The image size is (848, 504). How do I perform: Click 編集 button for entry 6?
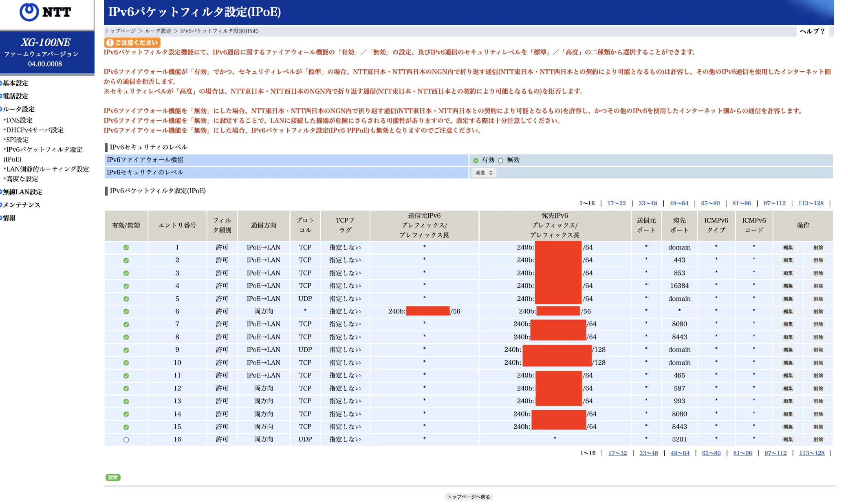point(788,312)
